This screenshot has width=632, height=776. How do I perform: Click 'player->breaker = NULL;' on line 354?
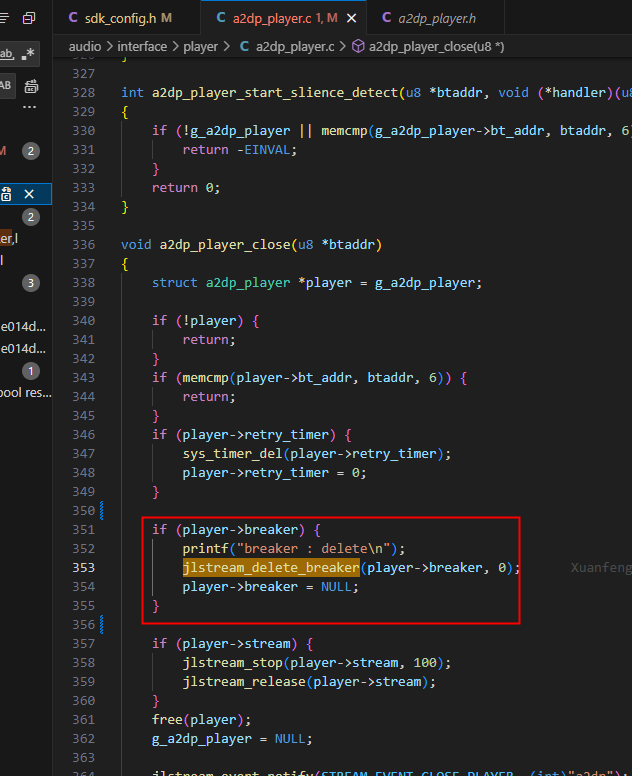pos(271,587)
